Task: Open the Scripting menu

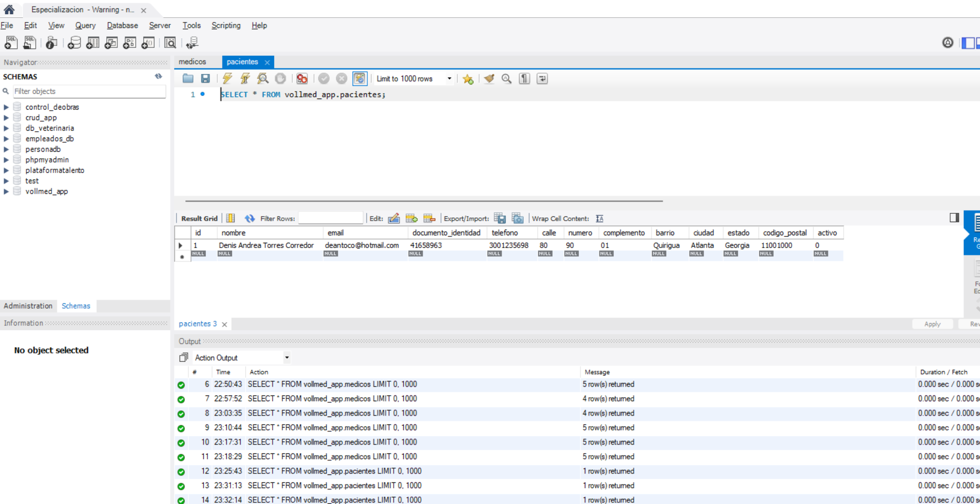Action: coord(226,25)
